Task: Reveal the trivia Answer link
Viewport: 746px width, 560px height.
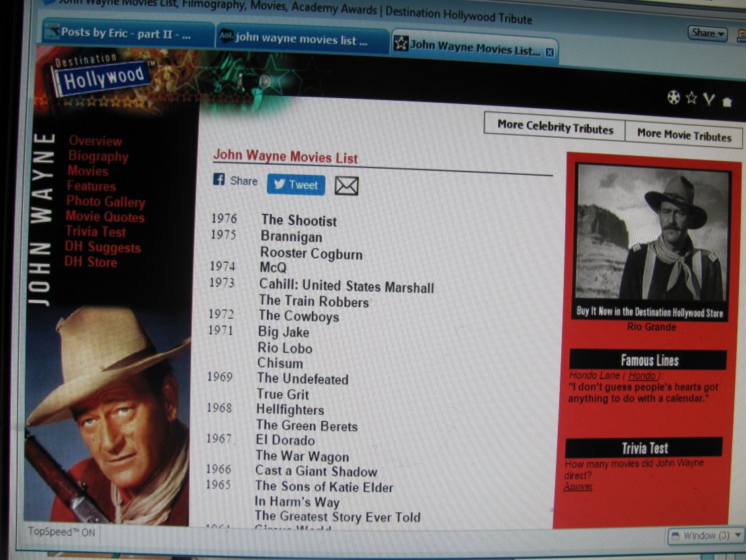Action: coord(578,486)
